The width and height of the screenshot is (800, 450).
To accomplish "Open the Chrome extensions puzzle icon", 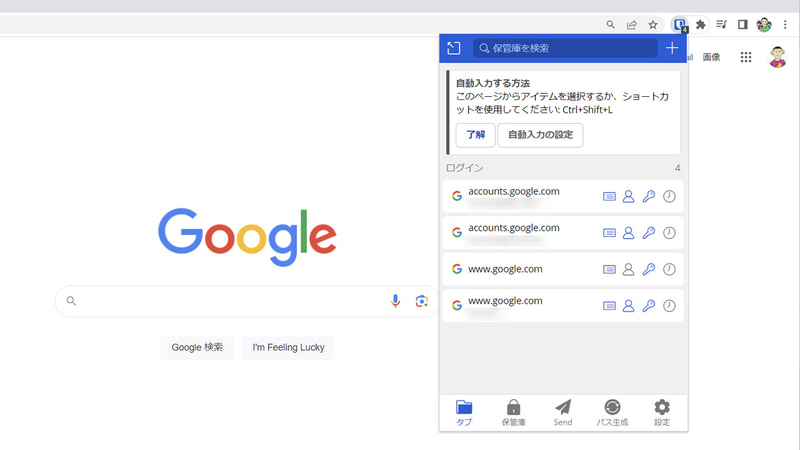I will [701, 24].
